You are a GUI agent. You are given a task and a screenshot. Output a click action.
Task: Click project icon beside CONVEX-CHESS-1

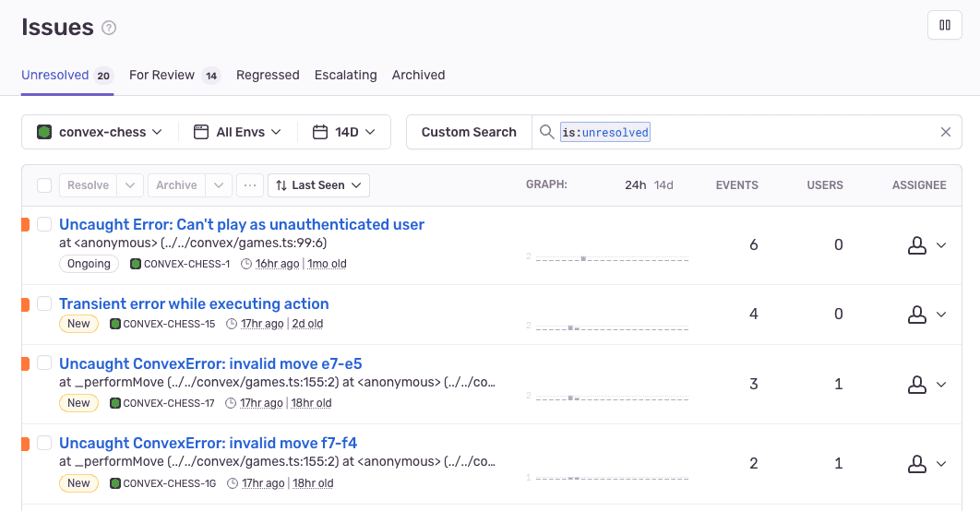(x=135, y=264)
